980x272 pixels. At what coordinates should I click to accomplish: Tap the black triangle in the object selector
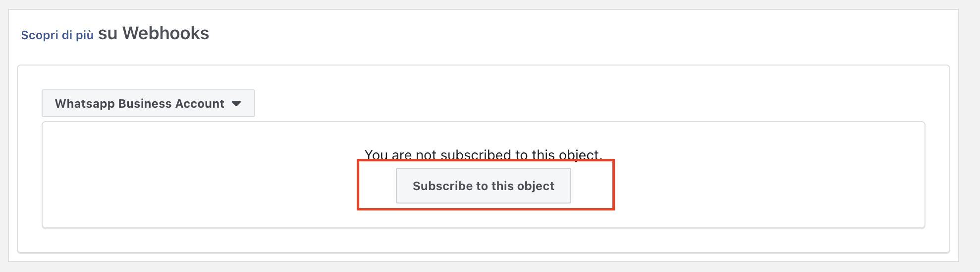(x=236, y=103)
